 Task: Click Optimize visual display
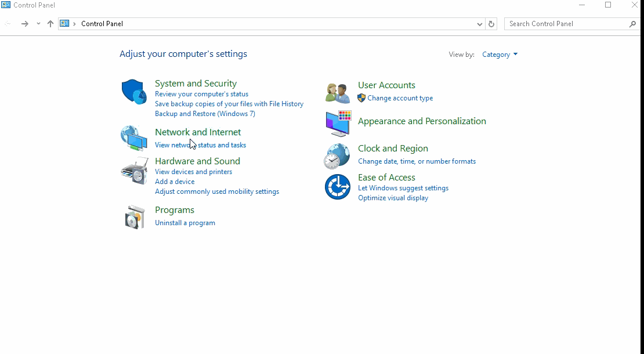[x=393, y=198]
